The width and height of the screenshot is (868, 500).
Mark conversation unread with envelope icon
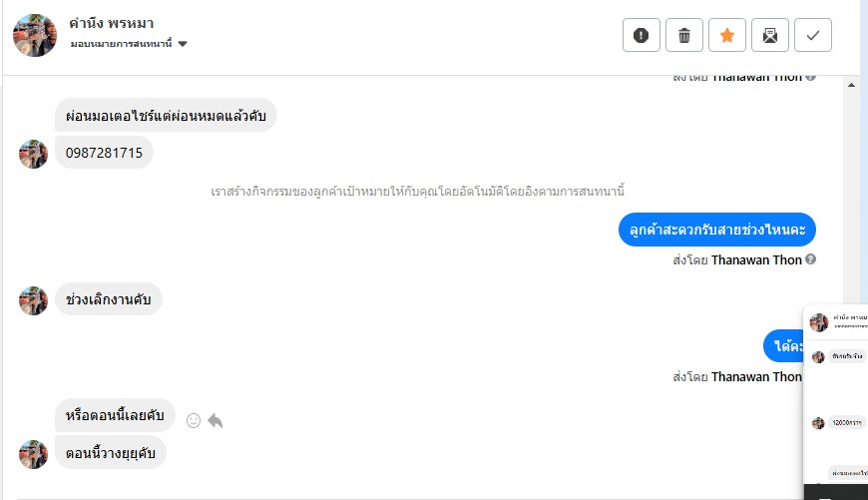(770, 36)
